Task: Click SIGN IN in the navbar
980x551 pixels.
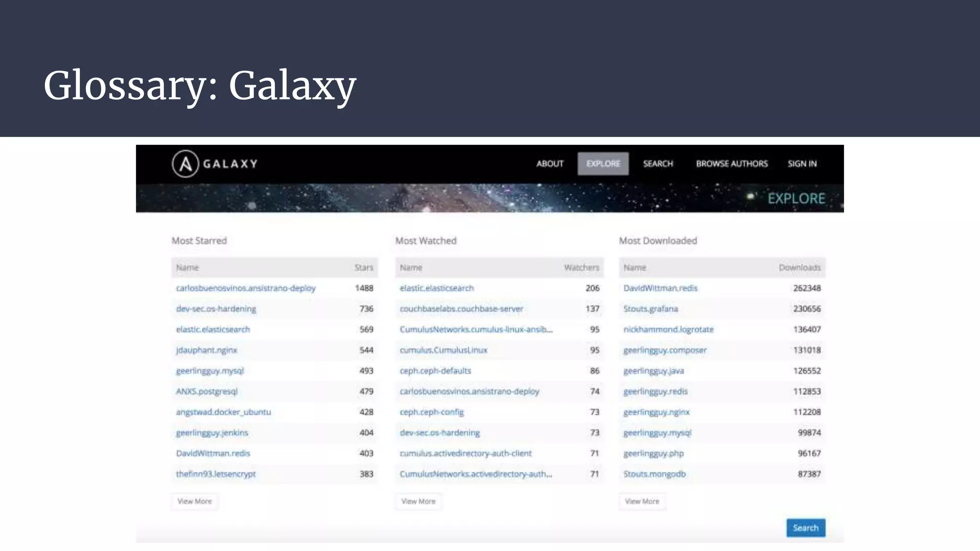Action: click(x=802, y=164)
